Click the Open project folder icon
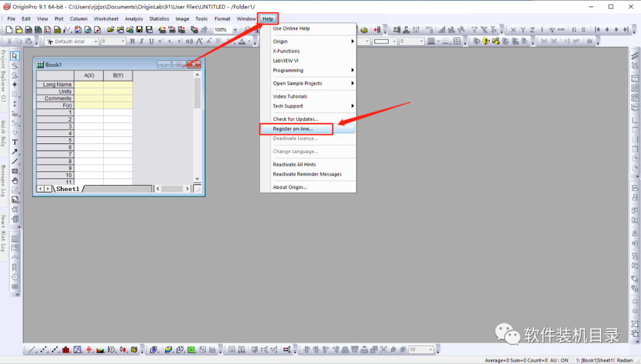The width and height of the screenshot is (641, 364). (110, 30)
